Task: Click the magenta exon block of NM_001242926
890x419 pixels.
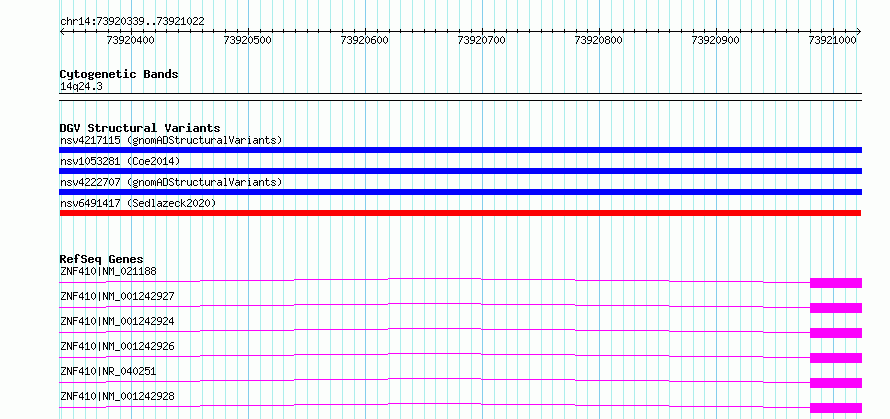Action: click(x=836, y=358)
